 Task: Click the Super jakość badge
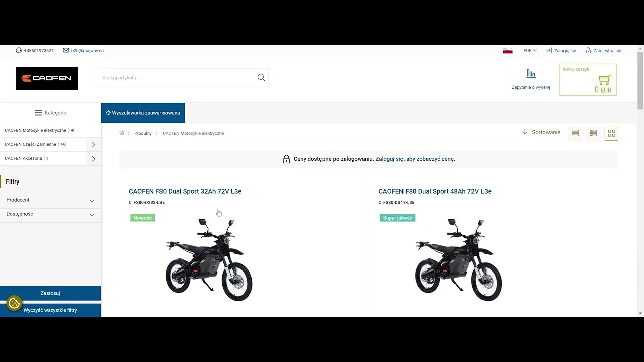click(x=397, y=218)
